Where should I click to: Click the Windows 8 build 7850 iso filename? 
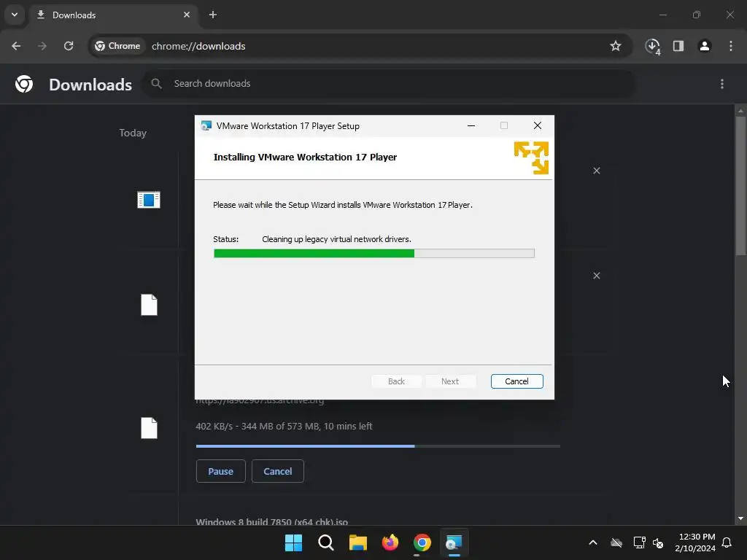(x=271, y=521)
